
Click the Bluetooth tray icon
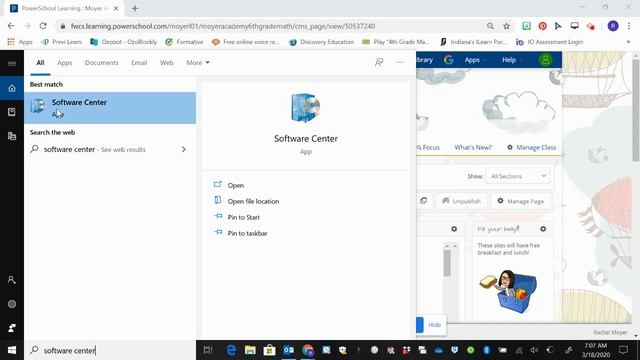click(486, 350)
